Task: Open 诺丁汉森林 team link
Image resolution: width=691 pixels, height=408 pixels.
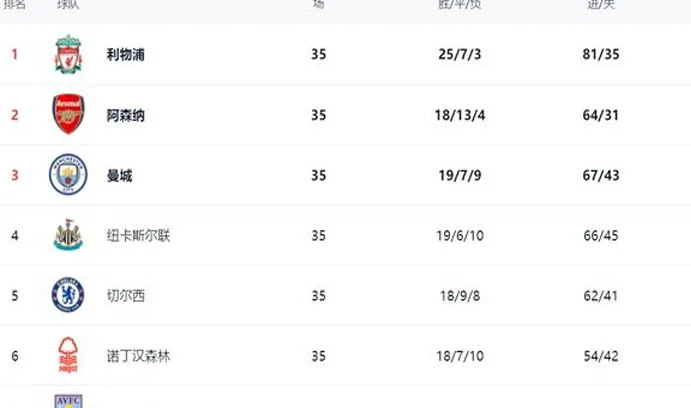Action: (138, 356)
